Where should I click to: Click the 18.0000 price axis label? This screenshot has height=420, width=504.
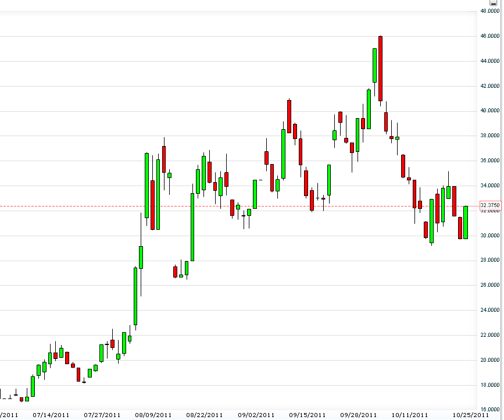[x=490, y=385]
